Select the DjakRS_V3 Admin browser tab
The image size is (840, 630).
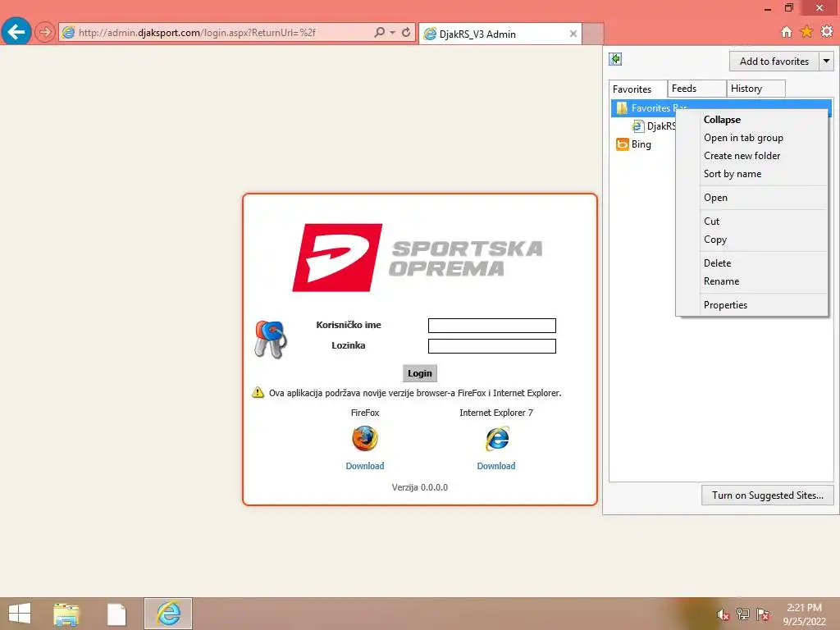tap(500, 34)
